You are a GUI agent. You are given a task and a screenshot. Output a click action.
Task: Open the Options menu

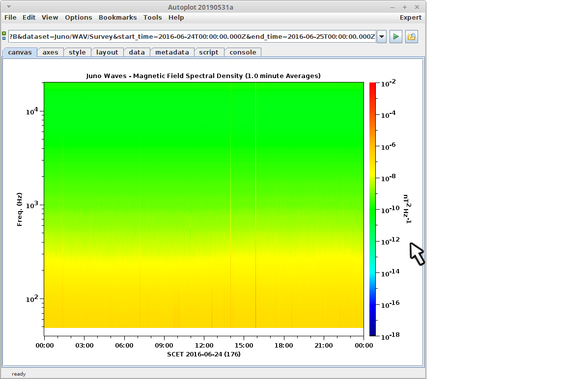pyautogui.click(x=79, y=18)
